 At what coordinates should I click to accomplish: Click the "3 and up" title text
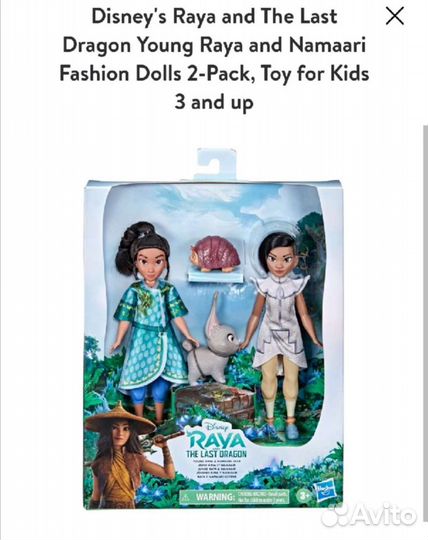click(214, 102)
